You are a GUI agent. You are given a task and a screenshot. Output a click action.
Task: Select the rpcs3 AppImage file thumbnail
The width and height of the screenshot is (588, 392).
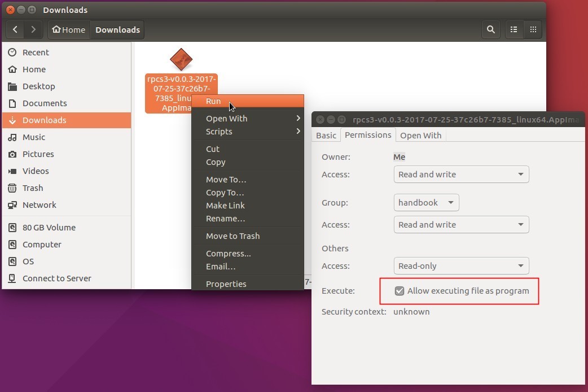[x=181, y=58]
